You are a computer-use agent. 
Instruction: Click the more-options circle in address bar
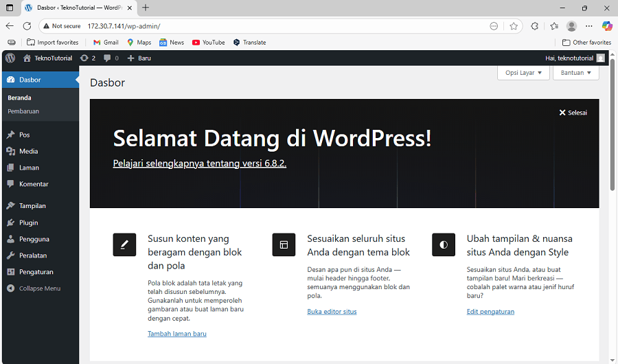point(494,26)
